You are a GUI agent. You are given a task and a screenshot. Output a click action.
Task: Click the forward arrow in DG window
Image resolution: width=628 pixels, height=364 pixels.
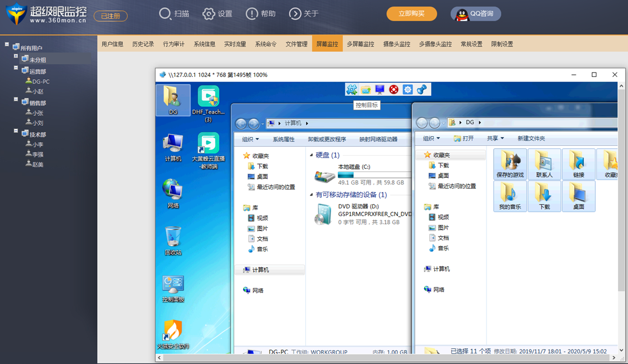click(434, 122)
